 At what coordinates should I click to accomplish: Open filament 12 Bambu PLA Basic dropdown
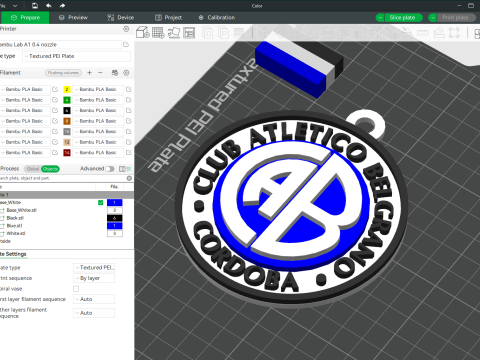(x=98, y=142)
